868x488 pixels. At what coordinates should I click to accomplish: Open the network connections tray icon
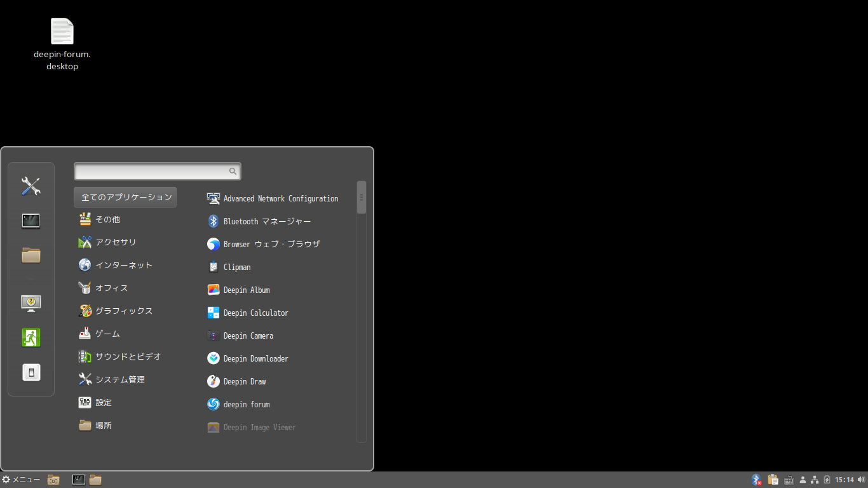point(815,480)
